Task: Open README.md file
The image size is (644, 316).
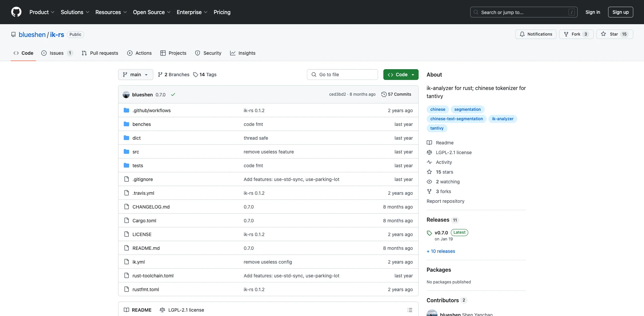Action: [146, 248]
